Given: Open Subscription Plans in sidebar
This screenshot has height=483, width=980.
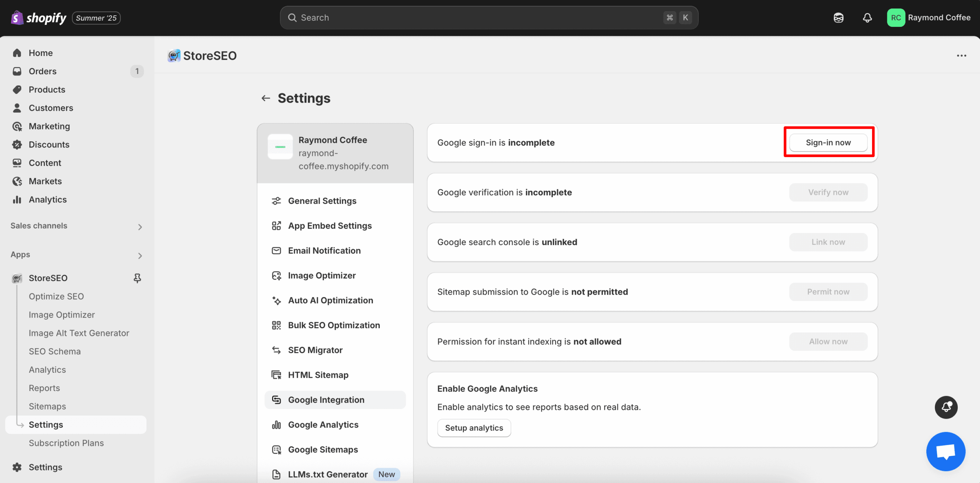Looking at the screenshot, I should 66,443.
